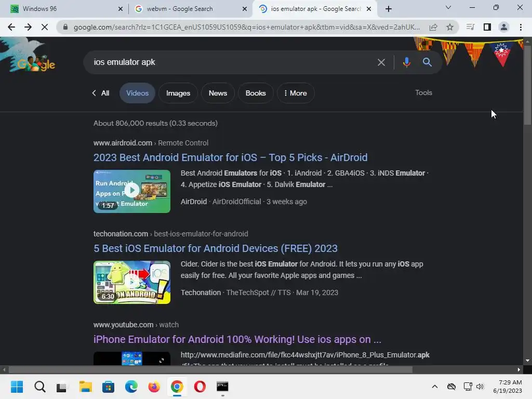Open the Windows Start menu

[17, 387]
